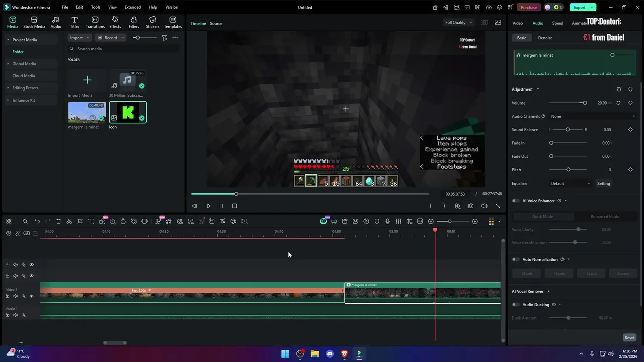Switch to the Transitions tab
The width and height of the screenshot is (644, 362).
[95, 22]
